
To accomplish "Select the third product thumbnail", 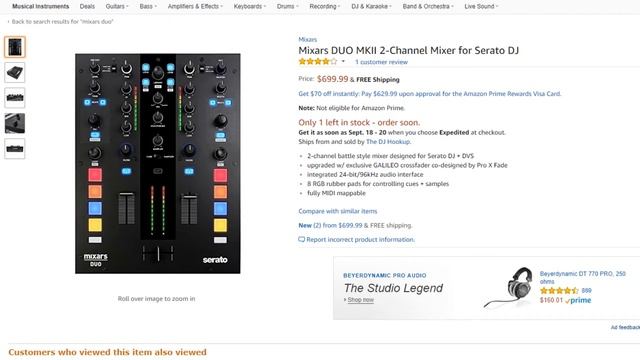I will [15, 98].
